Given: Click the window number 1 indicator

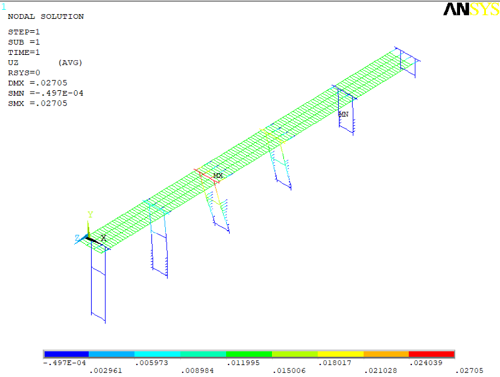Looking at the screenshot, I should tap(4, 6).
